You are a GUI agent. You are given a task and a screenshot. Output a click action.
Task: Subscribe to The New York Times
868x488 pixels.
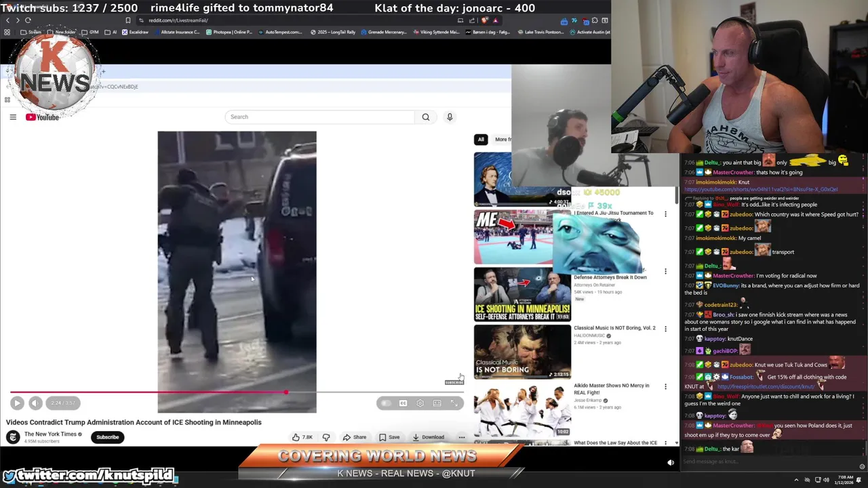pos(107,437)
